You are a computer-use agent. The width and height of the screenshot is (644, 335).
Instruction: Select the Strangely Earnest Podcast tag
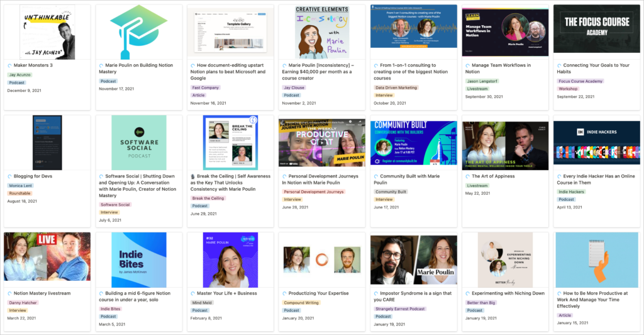pos(400,309)
